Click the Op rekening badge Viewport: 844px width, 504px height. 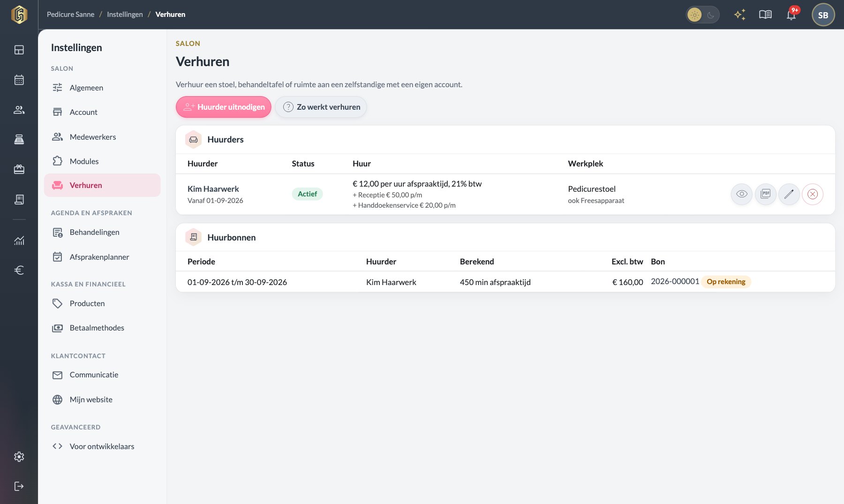[x=726, y=281]
